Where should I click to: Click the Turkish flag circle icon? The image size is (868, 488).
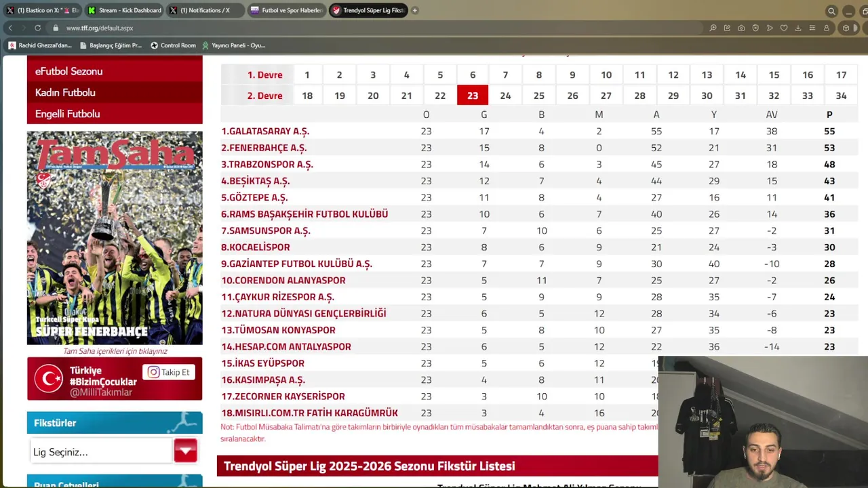49,379
